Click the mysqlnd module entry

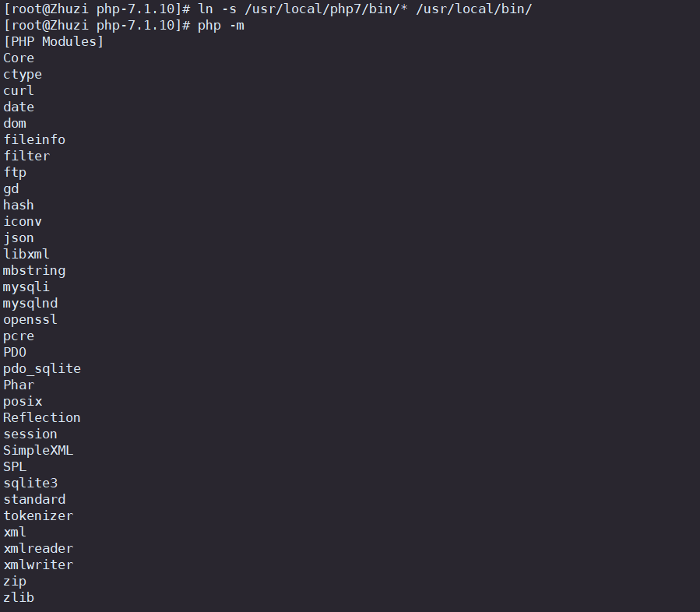30,304
